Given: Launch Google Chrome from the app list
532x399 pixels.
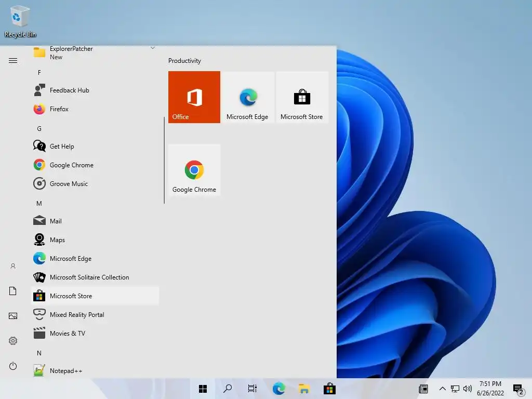Looking at the screenshot, I should click(x=95, y=165).
